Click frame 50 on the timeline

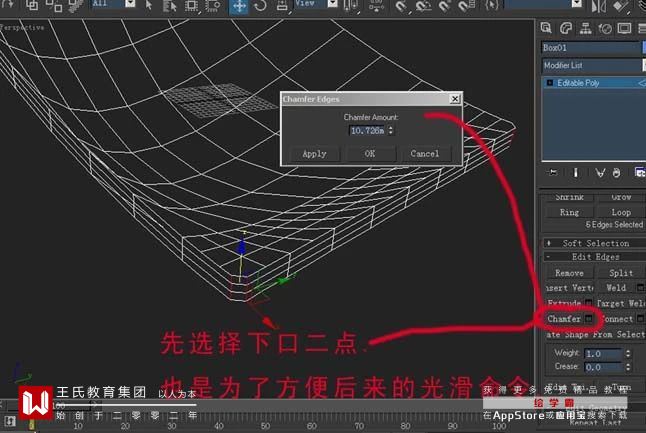pos(265,426)
